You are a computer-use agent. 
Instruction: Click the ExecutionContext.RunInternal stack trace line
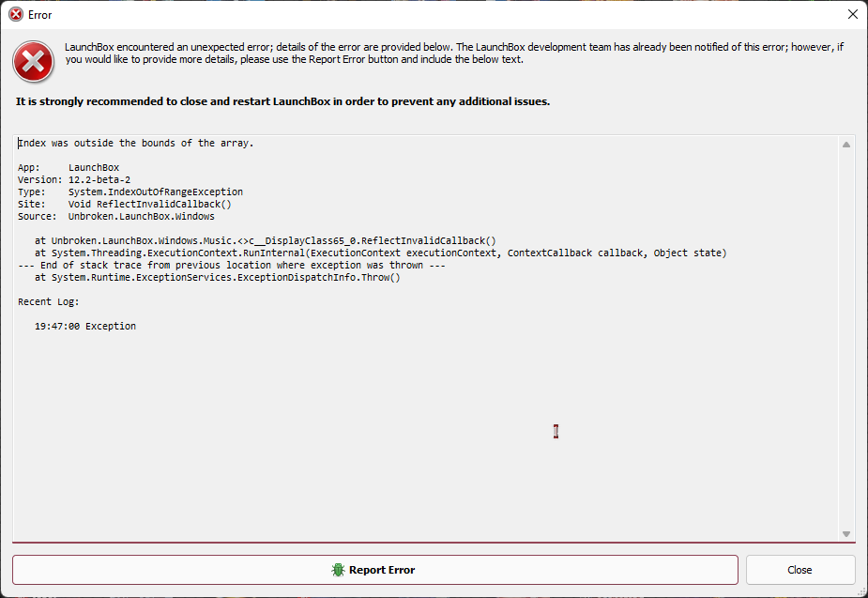click(380, 253)
